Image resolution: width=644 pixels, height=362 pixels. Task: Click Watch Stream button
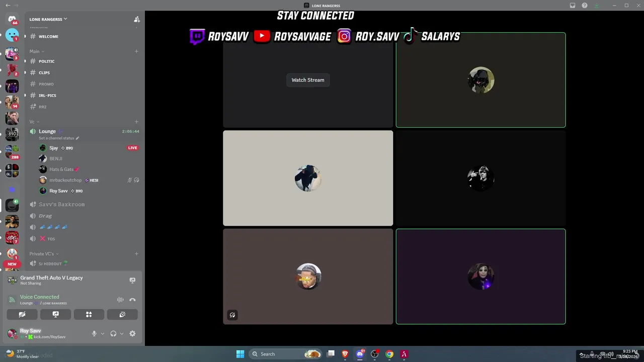point(308,80)
